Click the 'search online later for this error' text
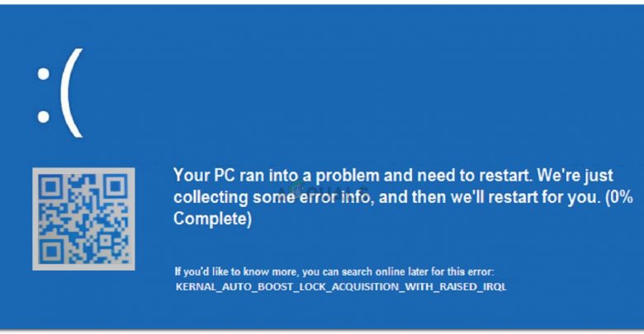Viewport: 644px width, 334px height. 418,271
